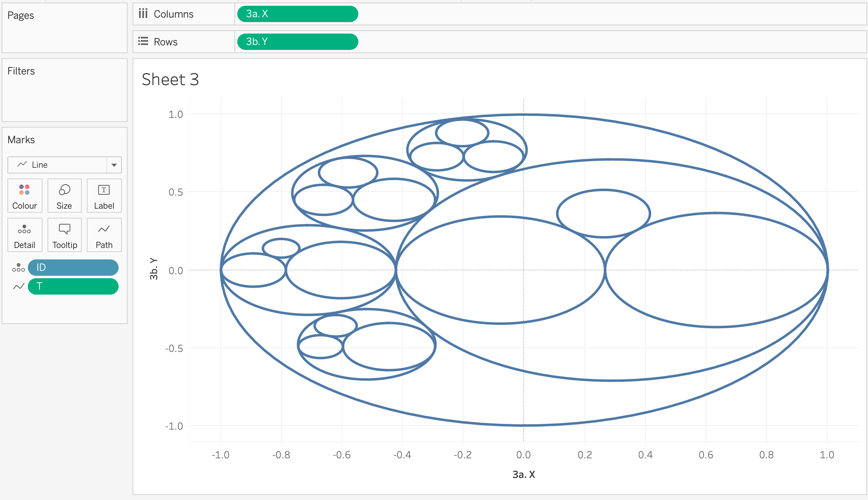Click the Sheet 3 title
The width and height of the screenshot is (868, 500).
(170, 79)
